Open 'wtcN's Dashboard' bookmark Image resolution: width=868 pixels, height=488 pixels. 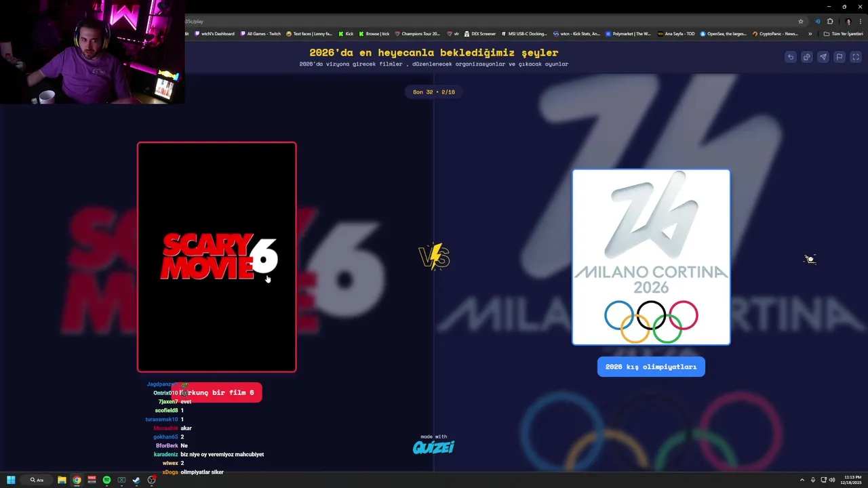(214, 33)
